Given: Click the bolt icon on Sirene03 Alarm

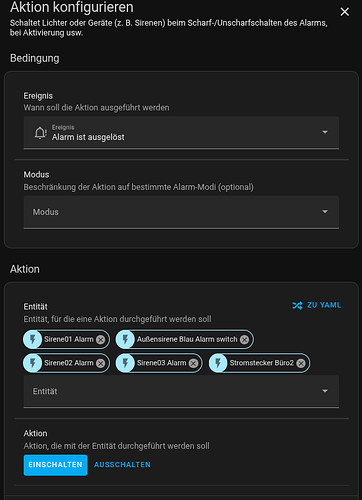Looking at the screenshot, I should point(125,363).
